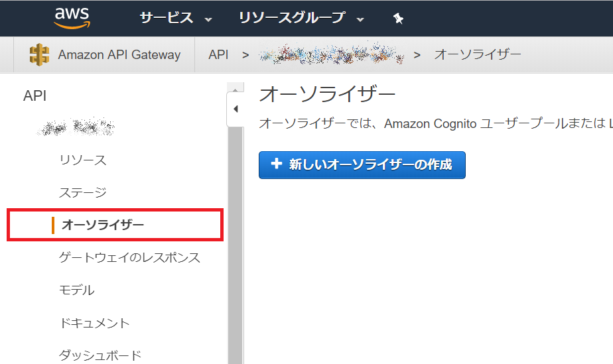Select リソース in the sidebar
Image resolution: width=613 pixels, height=364 pixels.
(x=83, y=160)
